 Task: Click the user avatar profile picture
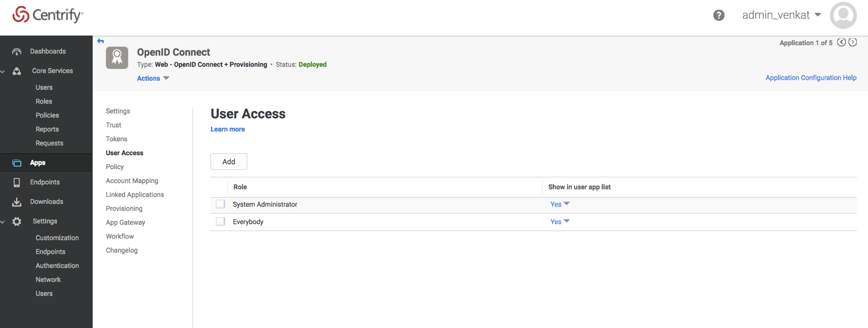point(843,15)
